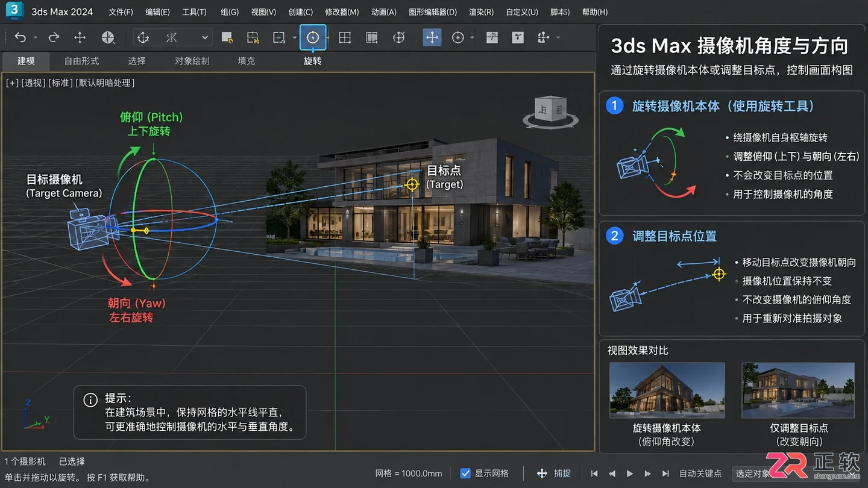This screenshot has height=488, width=868.
Task: Click the select object icon with yellow cursor
Action: 227,37
